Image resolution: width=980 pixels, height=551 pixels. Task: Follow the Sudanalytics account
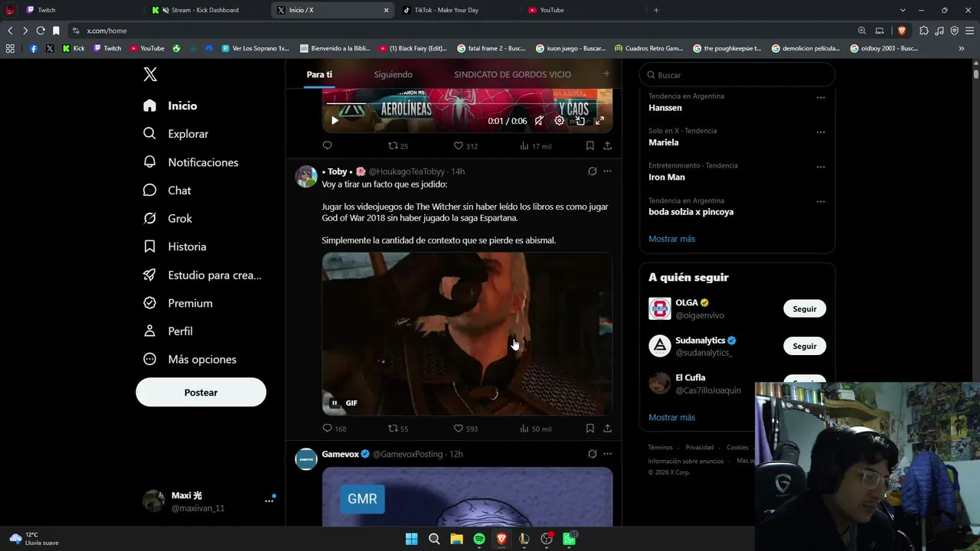point(804,346)
